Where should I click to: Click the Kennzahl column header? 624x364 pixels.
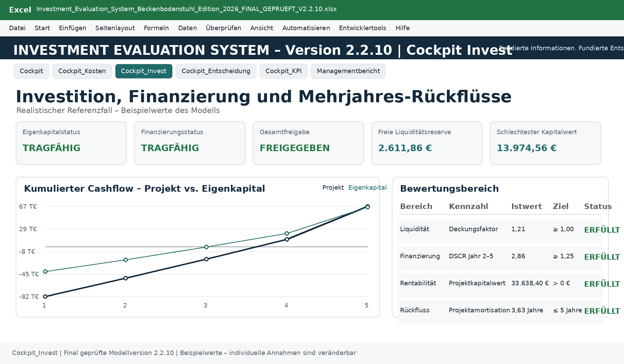(468, 206)
